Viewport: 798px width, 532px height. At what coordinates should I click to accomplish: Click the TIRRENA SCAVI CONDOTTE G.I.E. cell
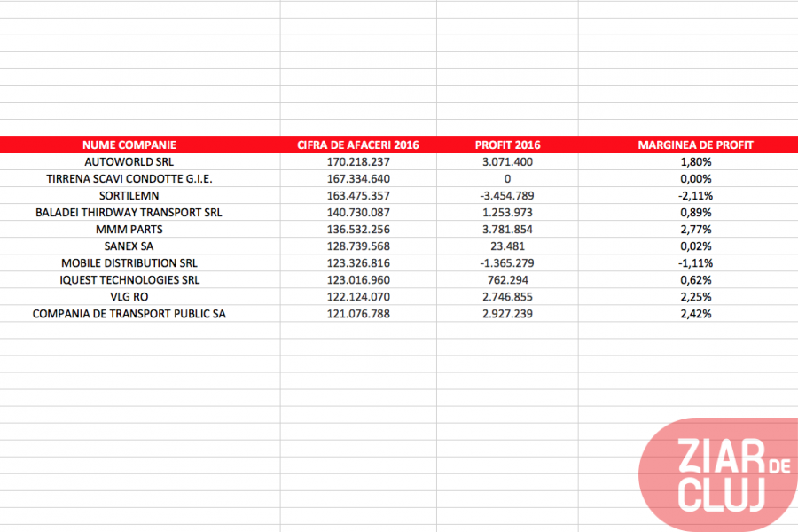pyautogui.click(x=129, y=179)
